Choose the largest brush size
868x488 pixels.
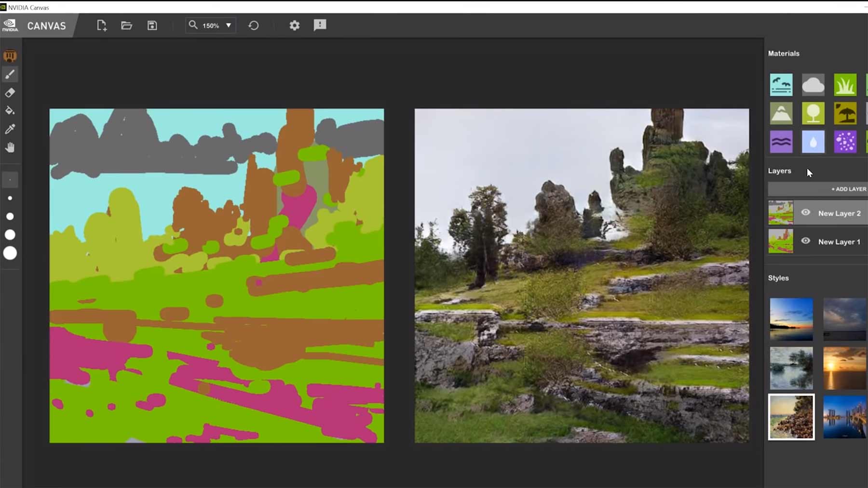10,253
